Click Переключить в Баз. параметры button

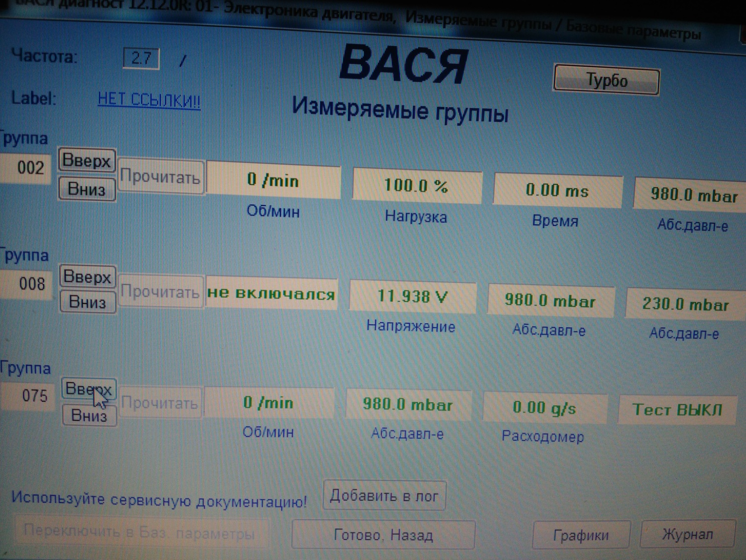click(139, 533)
